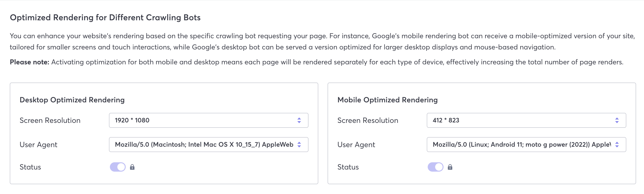Viewport: 644px width, 194px height.
Task: Click the up-down arrows in the 1920 * 1080 field
Action: [299, 120]
